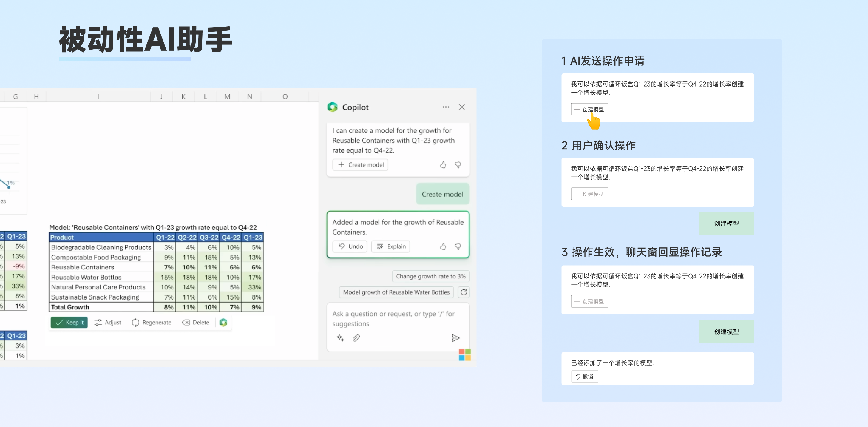Select column H header
The width and height of the screenshot is (868, 427).
coord(36,97)
